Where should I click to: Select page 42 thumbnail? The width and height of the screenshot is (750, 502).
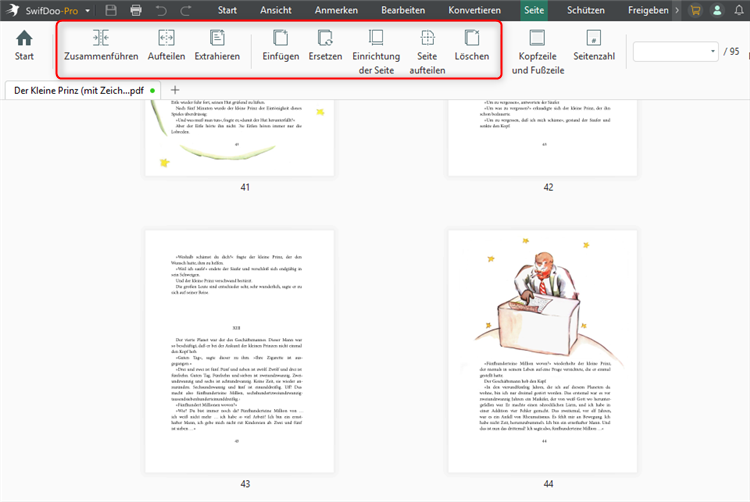click(542, 138)
